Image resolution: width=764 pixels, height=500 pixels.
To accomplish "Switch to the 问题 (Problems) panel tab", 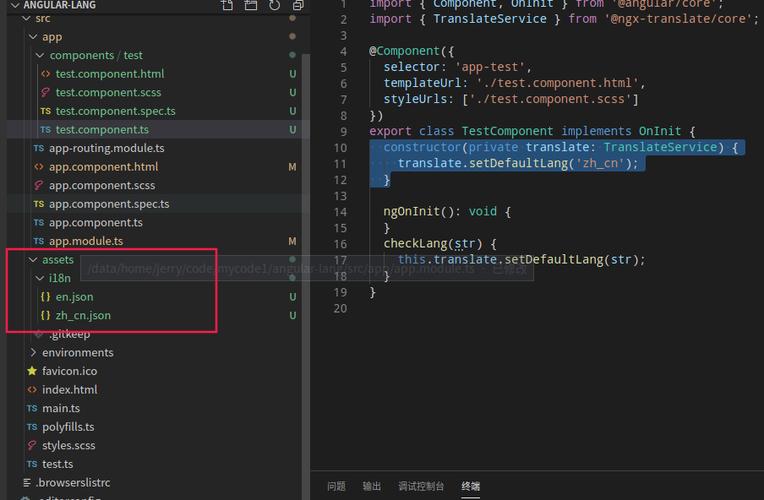I will point(336,486).
